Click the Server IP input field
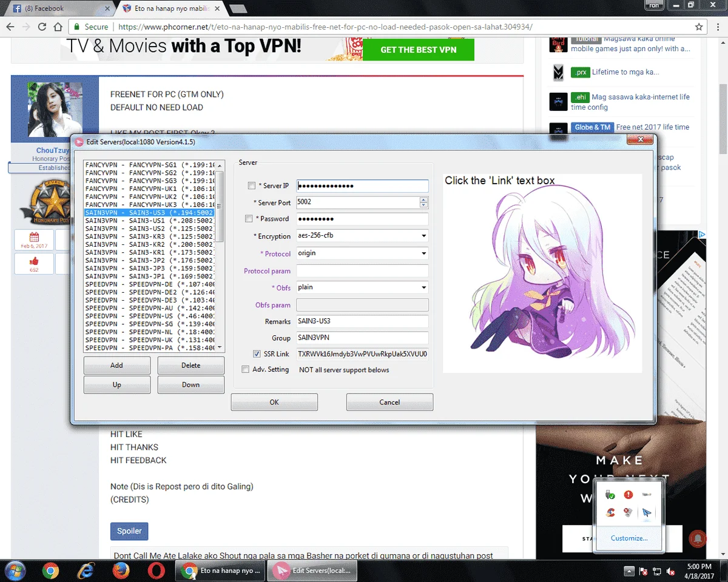Image resolution: width=728 pixels, height=582 pixels. 362,186
